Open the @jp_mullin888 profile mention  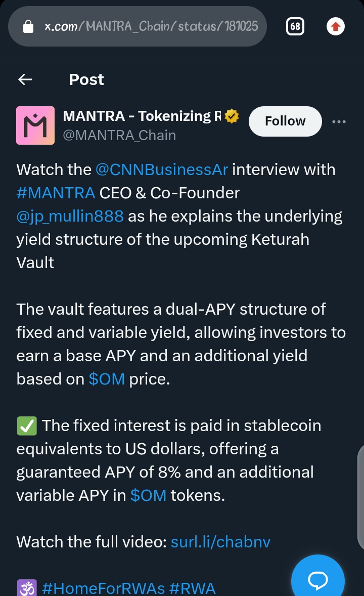coord(70,216)
